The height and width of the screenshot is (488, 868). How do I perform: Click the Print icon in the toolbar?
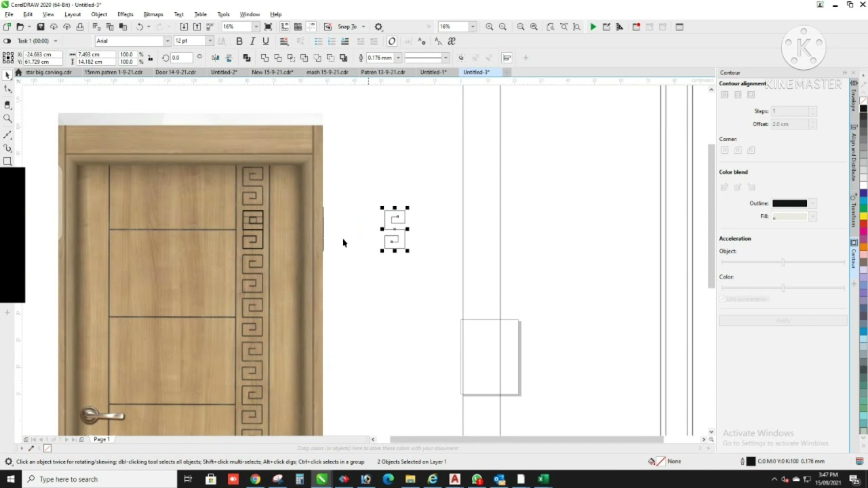[x=80, y=27]
